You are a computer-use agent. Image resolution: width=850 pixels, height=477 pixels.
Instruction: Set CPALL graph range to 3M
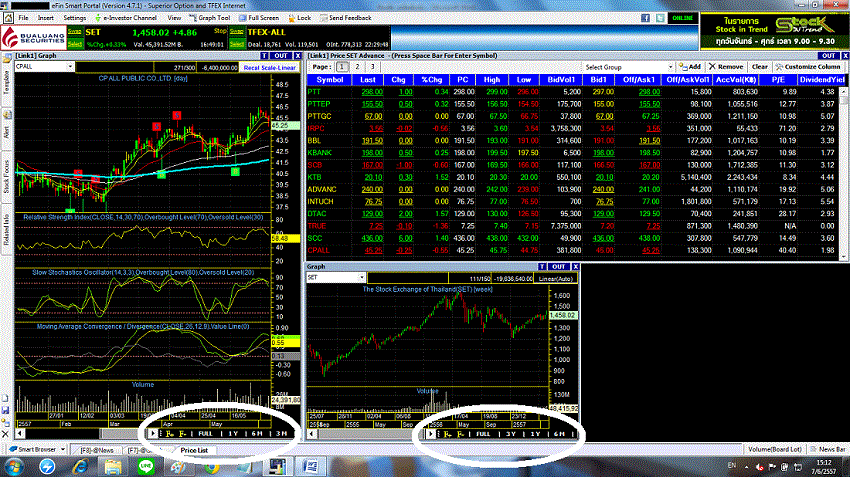[281, 434]
